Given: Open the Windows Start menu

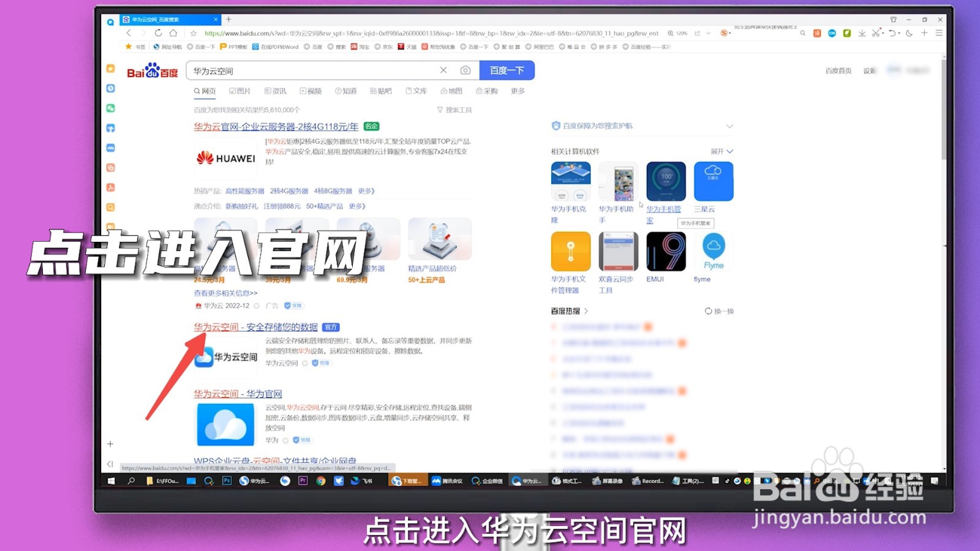Looking at the screenshot, I should click(111, 481).
